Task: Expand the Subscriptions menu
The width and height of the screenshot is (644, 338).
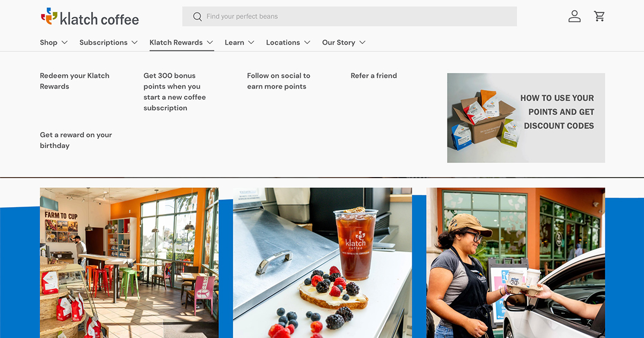Action: click(108, 42)
